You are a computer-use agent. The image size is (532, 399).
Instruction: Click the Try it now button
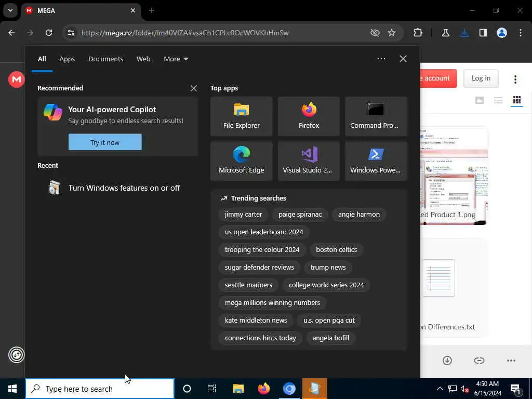click(105, 142)
